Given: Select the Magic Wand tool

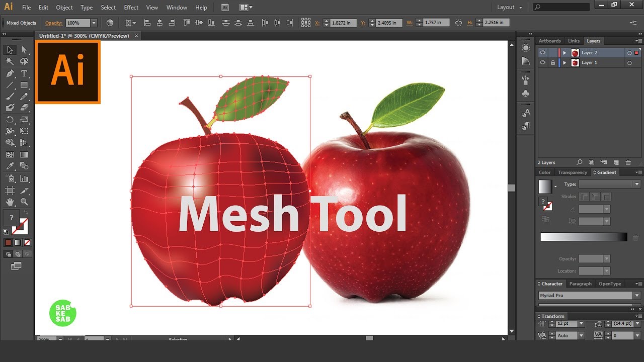Looking at the screenshot, I should 10,61.
